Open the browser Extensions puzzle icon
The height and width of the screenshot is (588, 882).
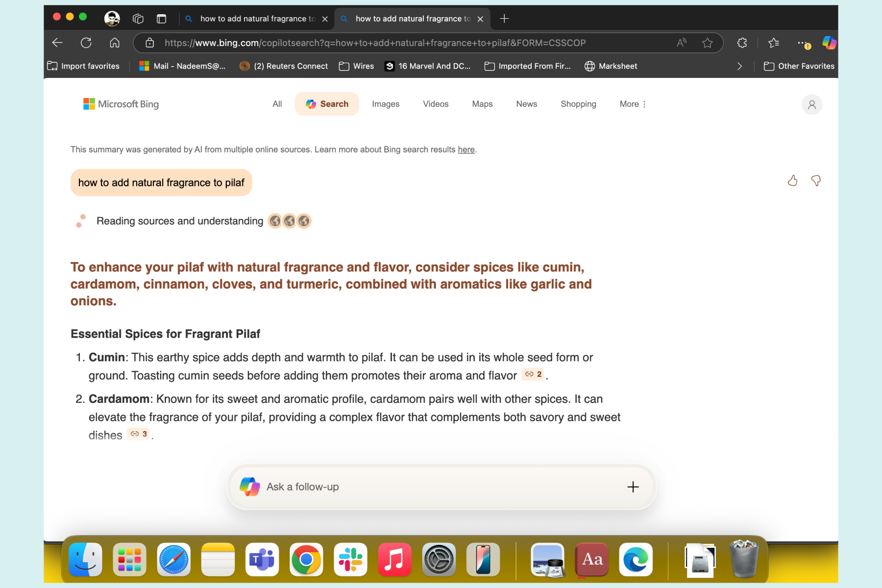click(x=742, y=43)
